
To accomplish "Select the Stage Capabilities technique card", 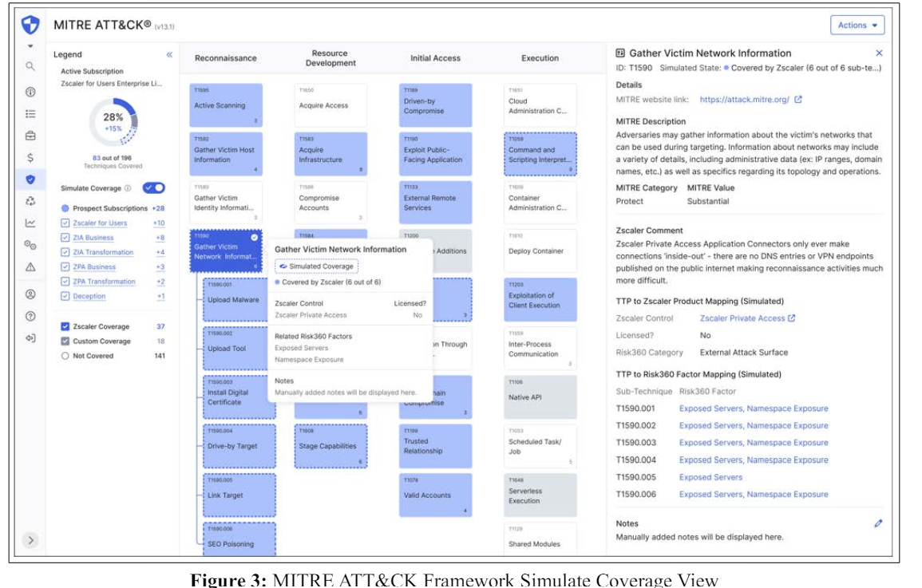I will tap(330, 447).
